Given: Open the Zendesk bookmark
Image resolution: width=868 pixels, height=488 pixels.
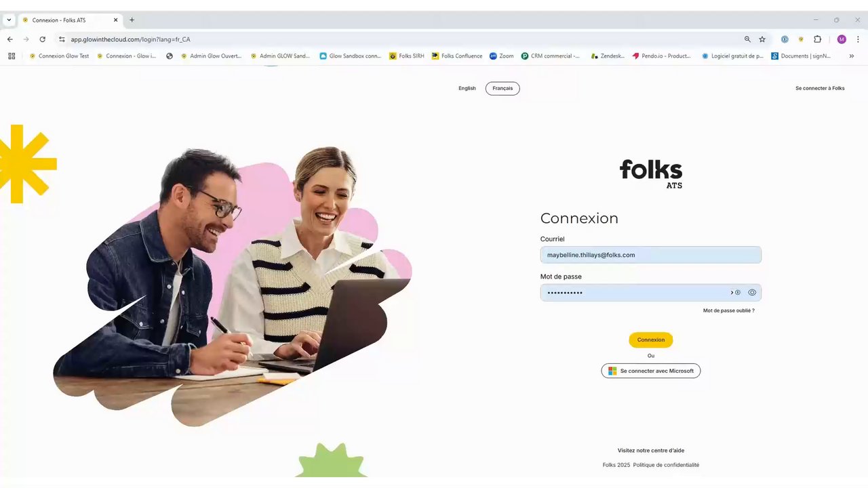Looking at the screenshot, I should pyautogui.click(x=608, y=56).
